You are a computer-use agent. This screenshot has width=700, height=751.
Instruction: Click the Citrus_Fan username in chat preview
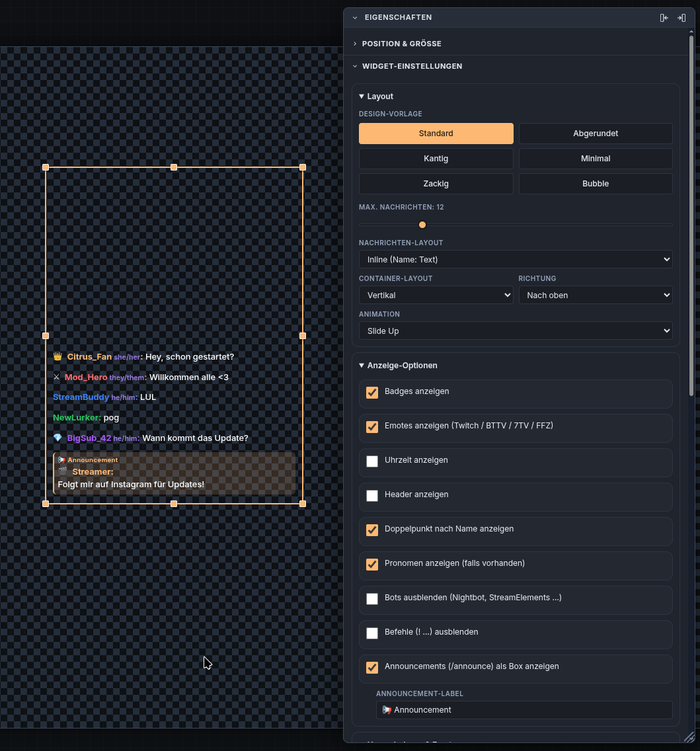pos(89,357)
